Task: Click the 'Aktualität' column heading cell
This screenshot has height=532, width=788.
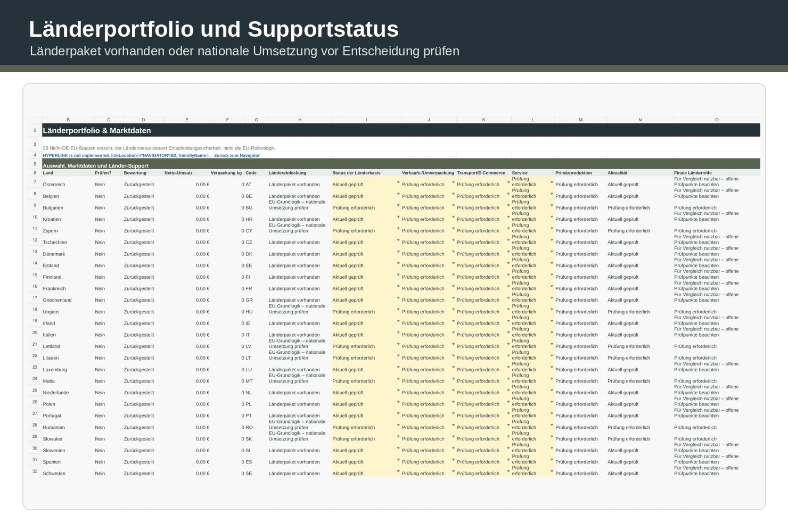Action: pos(640,173)
